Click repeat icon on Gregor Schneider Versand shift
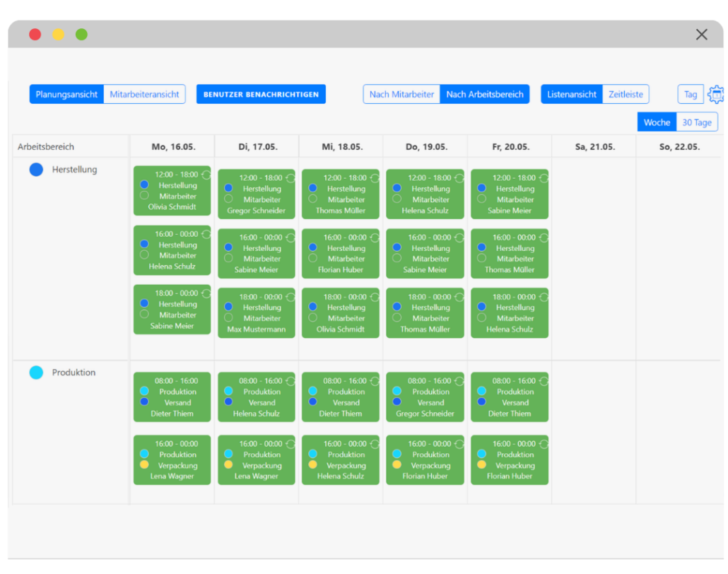 coord(459,381)
